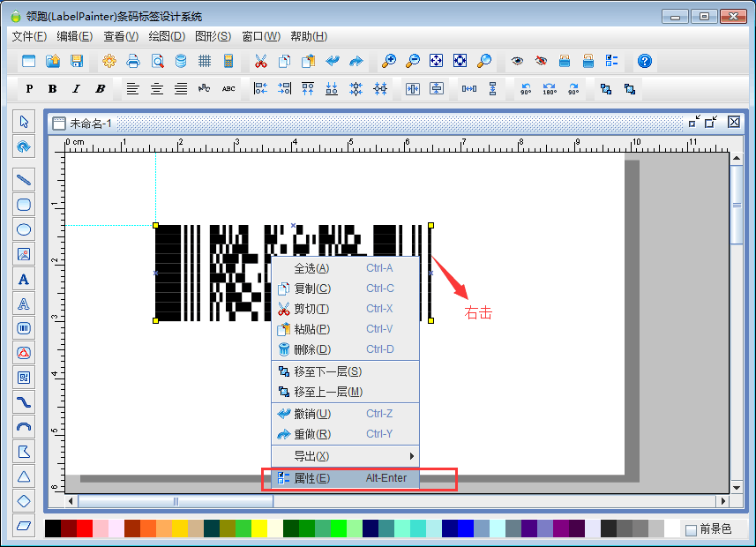Choose 复制(C) copy in context menu

pos(345,288)
